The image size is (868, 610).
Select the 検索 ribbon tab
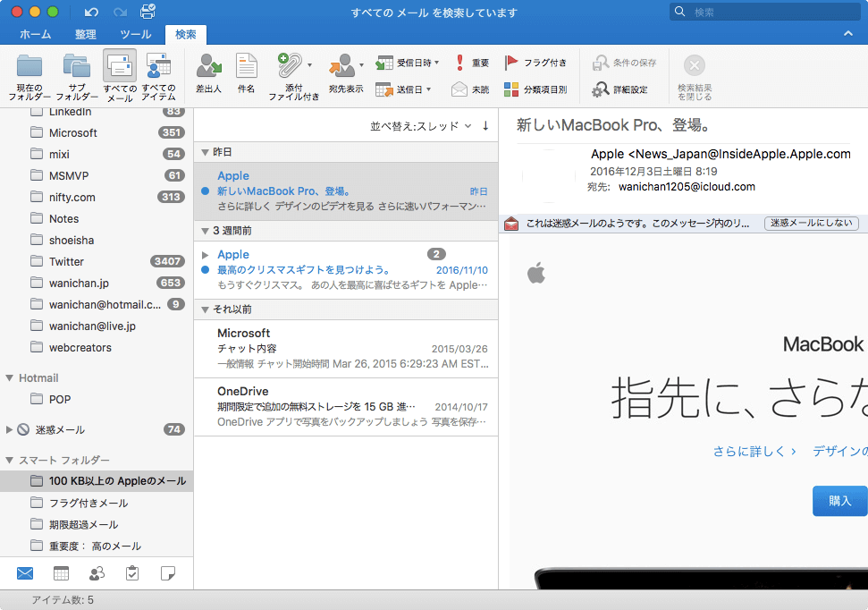coord(185,34)
